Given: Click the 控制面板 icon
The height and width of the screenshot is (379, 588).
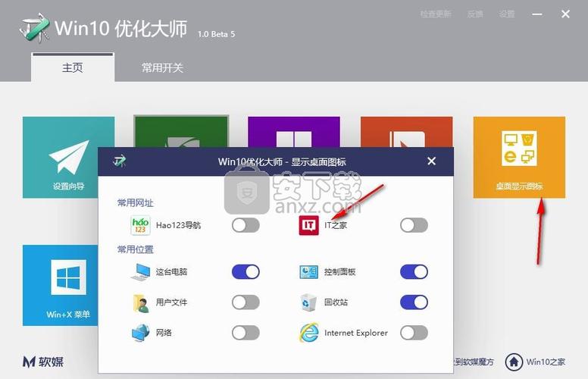Looking at the screenshot, I should (308, 271).
